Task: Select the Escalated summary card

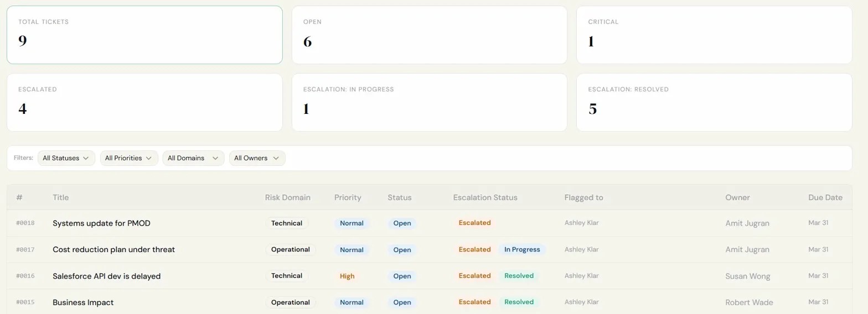Action: coord(144,102)
